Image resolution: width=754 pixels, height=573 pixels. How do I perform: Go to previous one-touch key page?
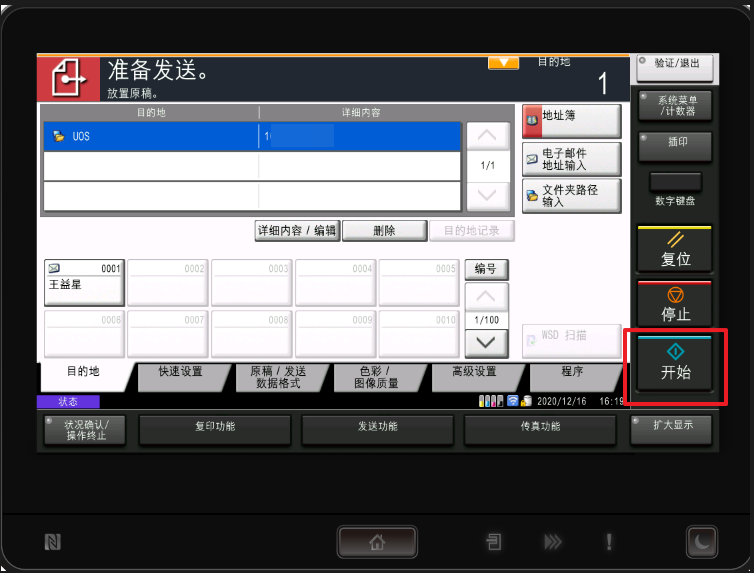486,297
